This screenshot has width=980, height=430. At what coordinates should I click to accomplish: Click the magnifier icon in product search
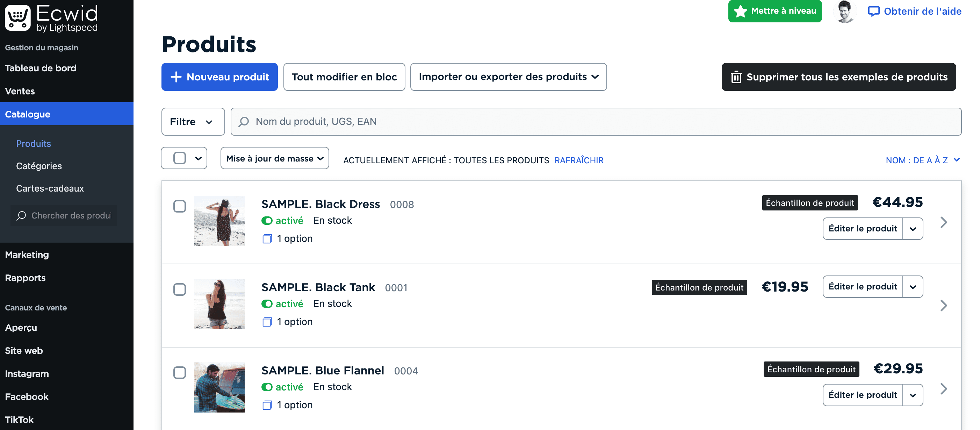click(x=244, y=122)
